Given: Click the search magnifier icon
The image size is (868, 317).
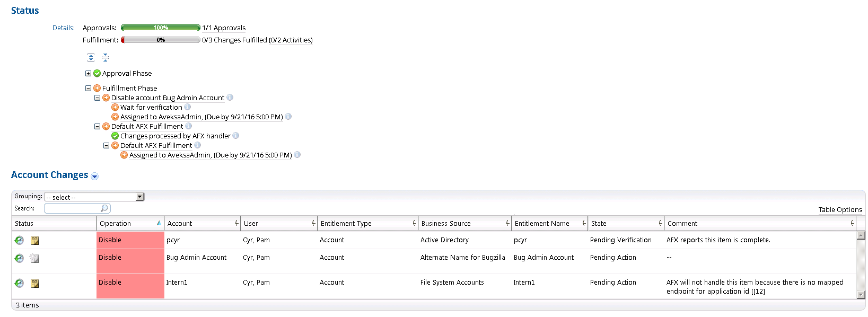Looking at the screenshot, I should [x=104, y=208].
